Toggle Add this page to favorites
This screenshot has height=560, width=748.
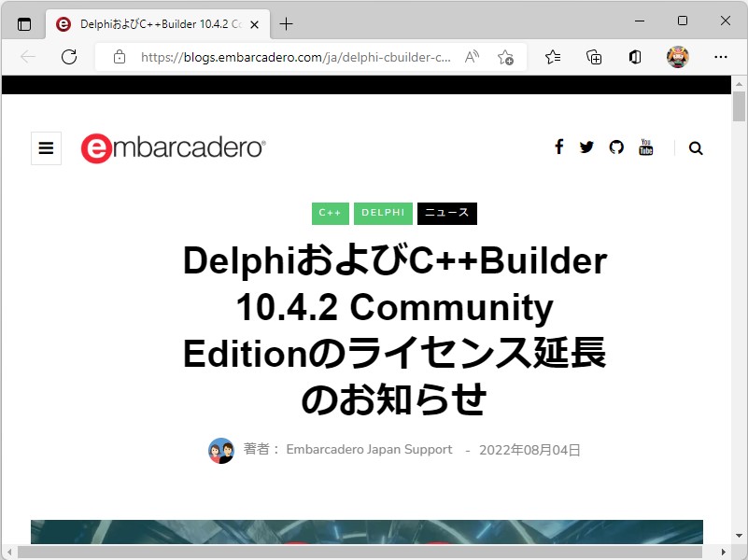click(x=505, y=57)
